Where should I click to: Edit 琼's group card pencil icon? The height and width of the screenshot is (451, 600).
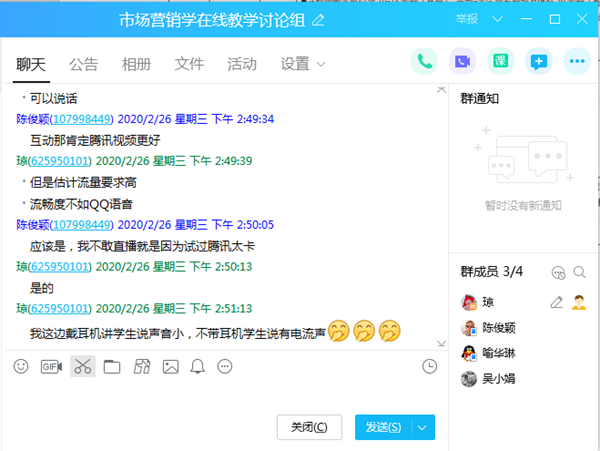tap(557, 302)
